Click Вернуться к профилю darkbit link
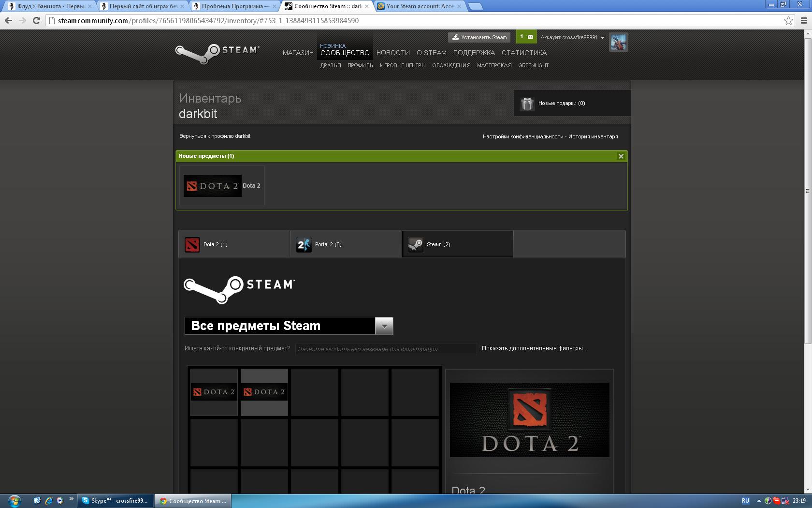Viewport: 812px width, 508px height. (215, 136)
